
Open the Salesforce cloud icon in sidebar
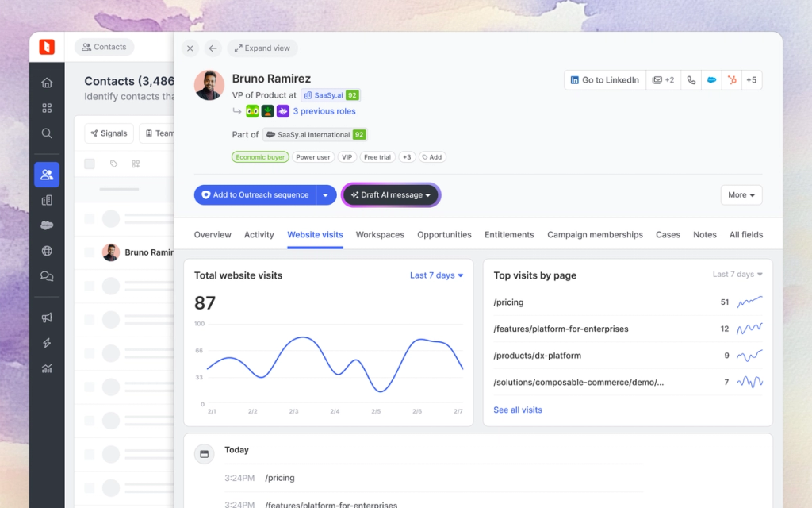(x=47, y=225)
